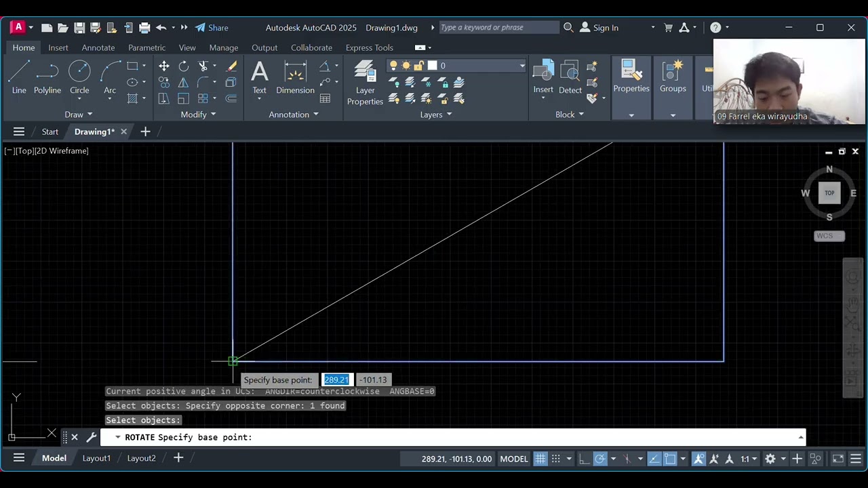Toggle 2D object snap in status bar
868x488 pixels.
670,459
